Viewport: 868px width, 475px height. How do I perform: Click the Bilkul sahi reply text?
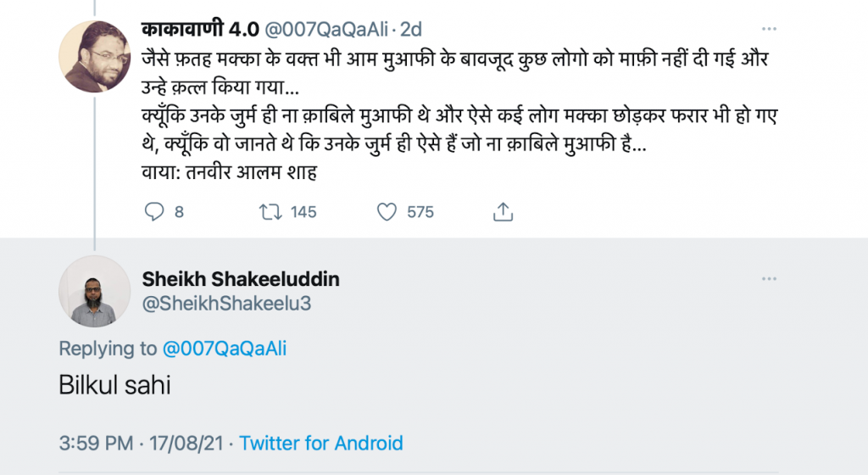click(x=114, y=386)
